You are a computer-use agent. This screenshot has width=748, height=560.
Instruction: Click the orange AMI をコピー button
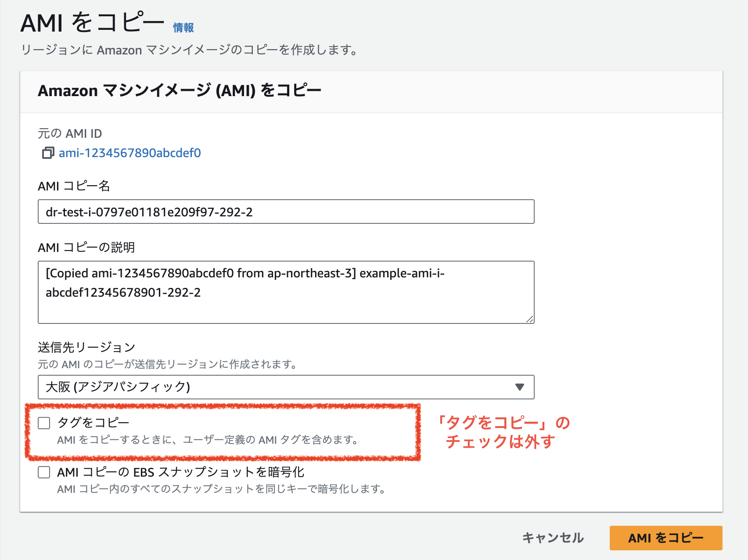pos(666,538)
